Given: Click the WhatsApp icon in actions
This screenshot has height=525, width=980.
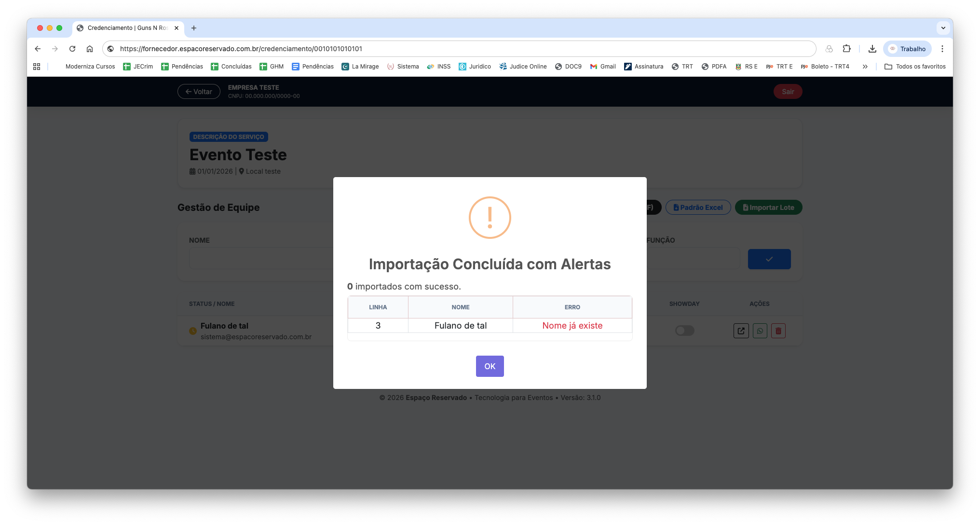Looking at the screenshot, I should pos(760,331).
